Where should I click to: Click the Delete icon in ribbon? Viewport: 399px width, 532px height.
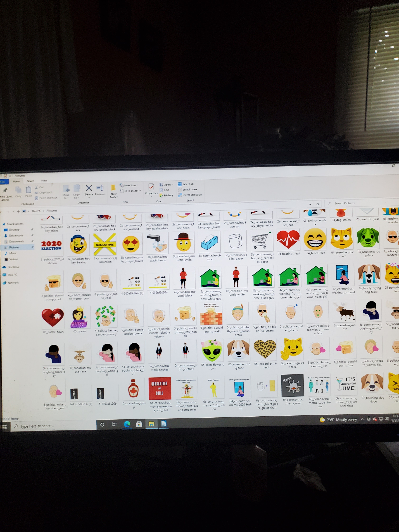89,188
